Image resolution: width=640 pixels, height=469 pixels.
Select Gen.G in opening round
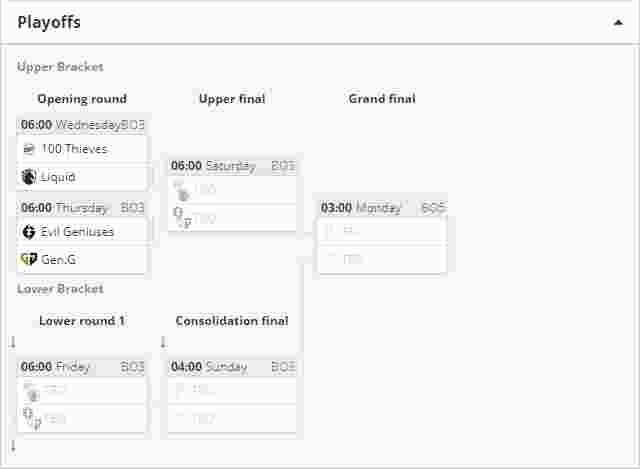point(82,260)
